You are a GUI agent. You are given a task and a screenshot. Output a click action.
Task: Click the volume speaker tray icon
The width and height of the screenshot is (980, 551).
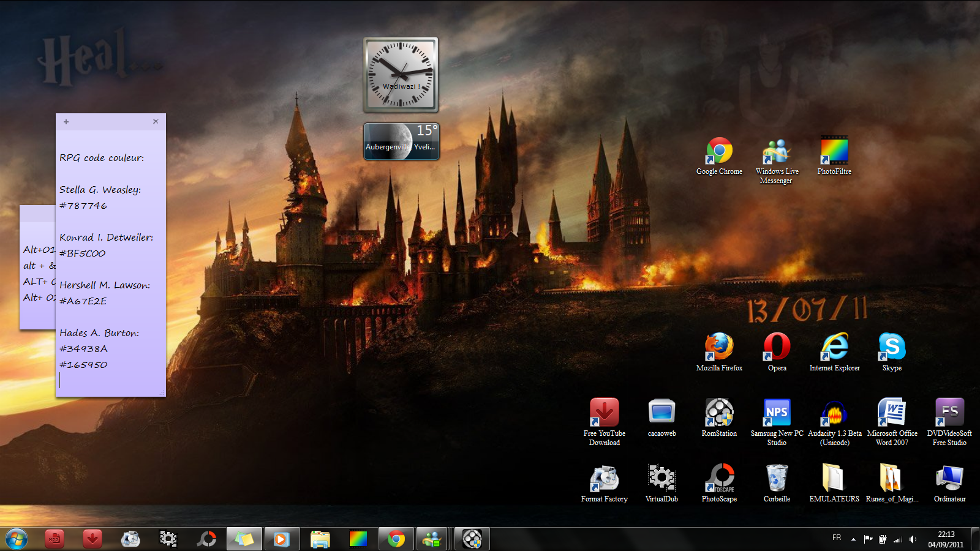pyautogui.click(x=913, y=539)
